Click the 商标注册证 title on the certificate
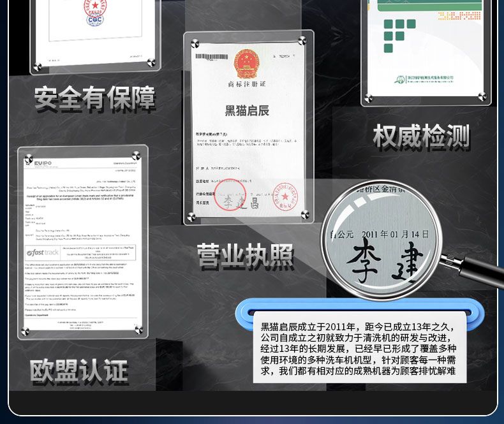504x424 pixels. coord(246,84)
